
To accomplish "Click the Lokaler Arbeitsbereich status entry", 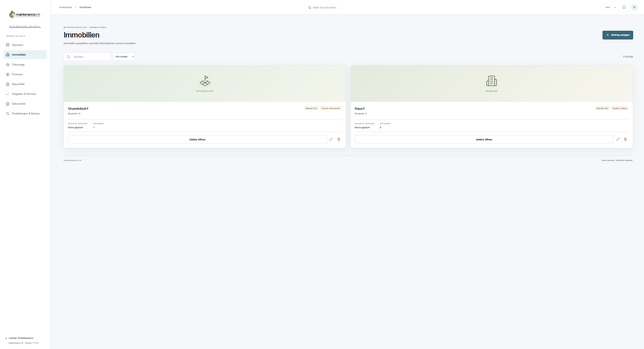I will point(21,338).
